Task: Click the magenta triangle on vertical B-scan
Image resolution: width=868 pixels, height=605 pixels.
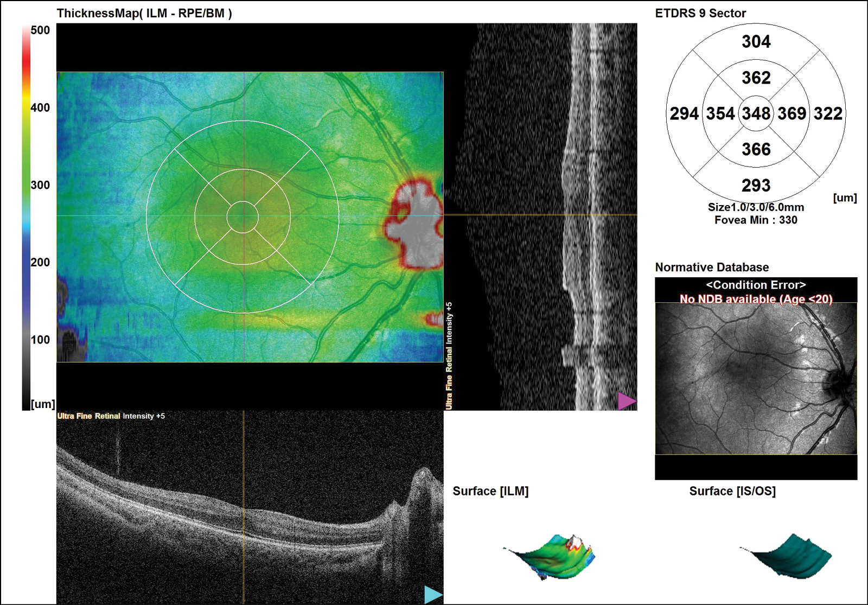Action: coord(626,402)
